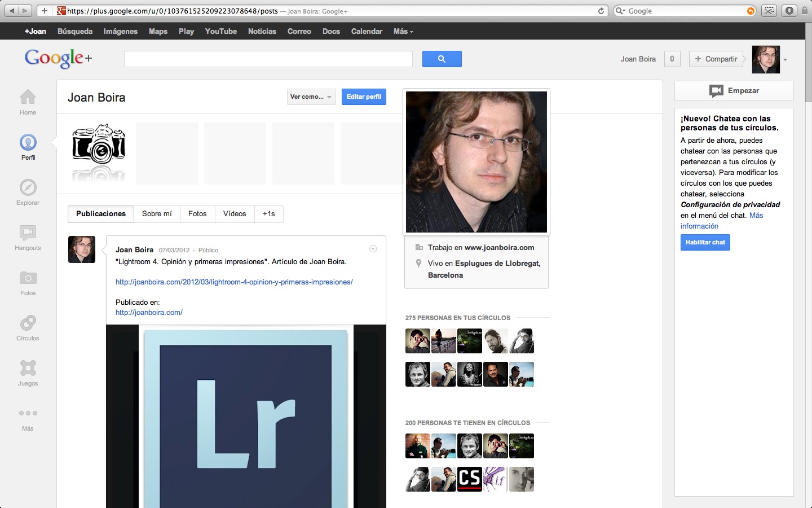Expand the Más sidebar options
Viewport: 812px width, 508px height.
(28, 414)
